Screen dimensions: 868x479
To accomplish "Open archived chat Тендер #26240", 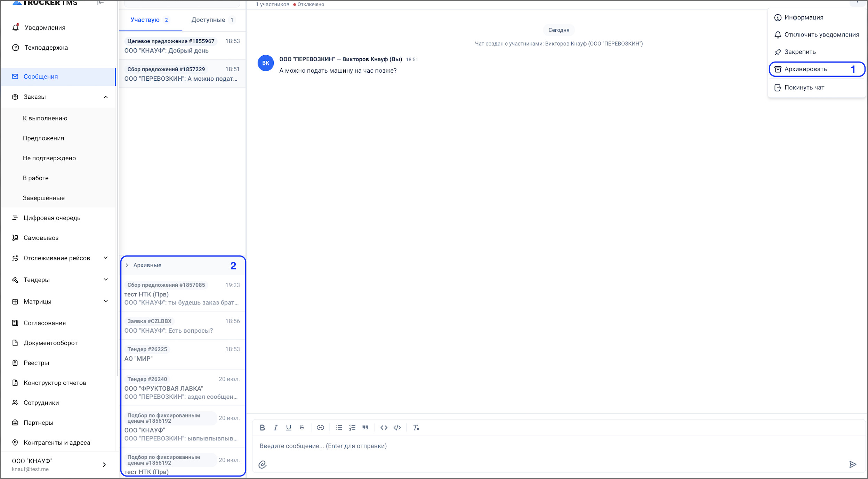I will point(182,388).
